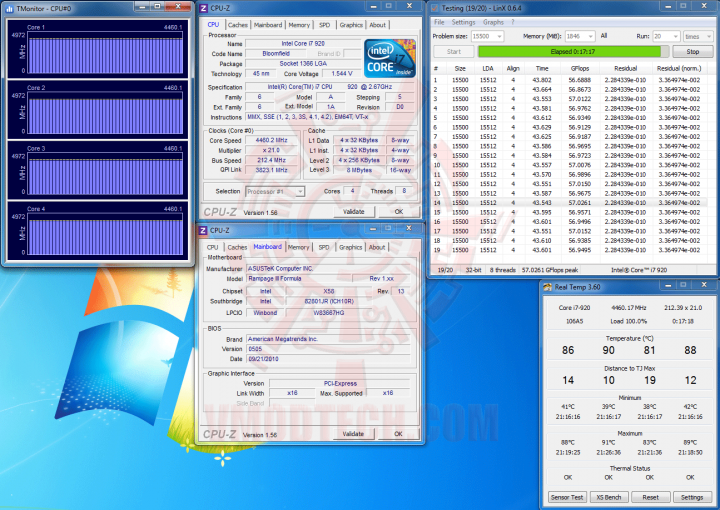Click the LinX title bar icon

click(434, 8)
